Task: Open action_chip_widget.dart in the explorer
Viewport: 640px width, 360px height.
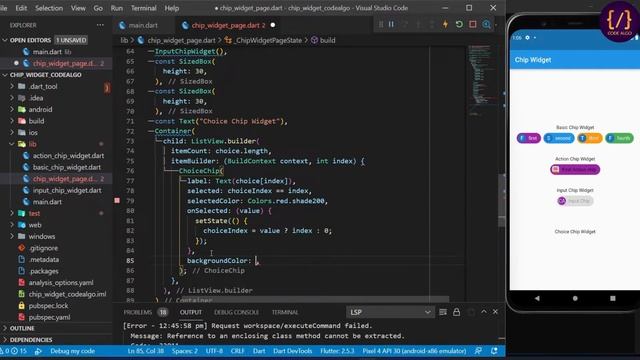Action: [68, 156]
